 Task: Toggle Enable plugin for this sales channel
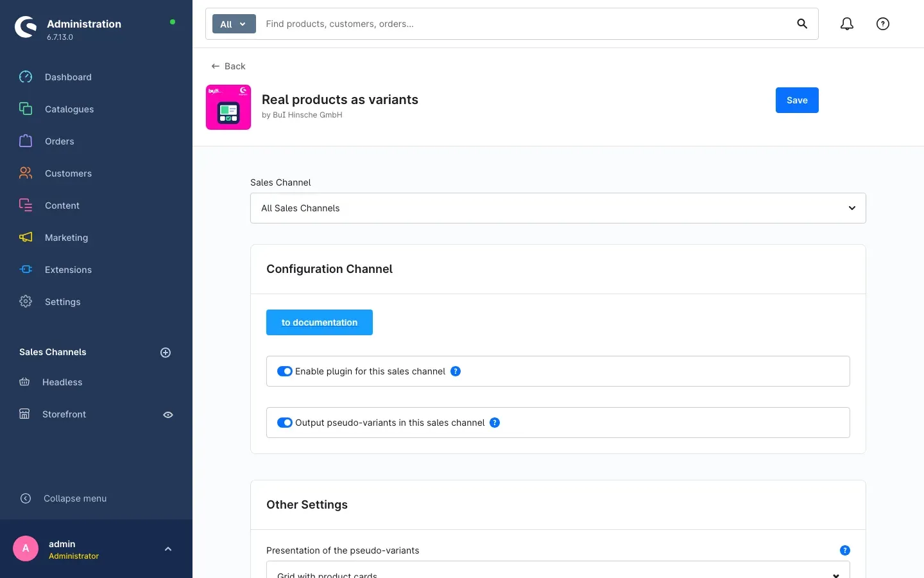285,371
